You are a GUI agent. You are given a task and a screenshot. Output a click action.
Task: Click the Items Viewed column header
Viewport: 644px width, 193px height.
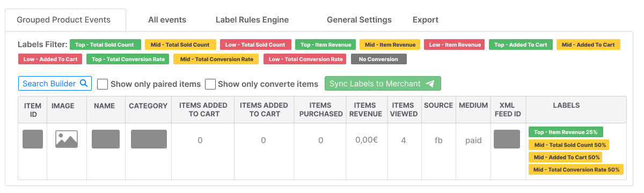point(403,110)
